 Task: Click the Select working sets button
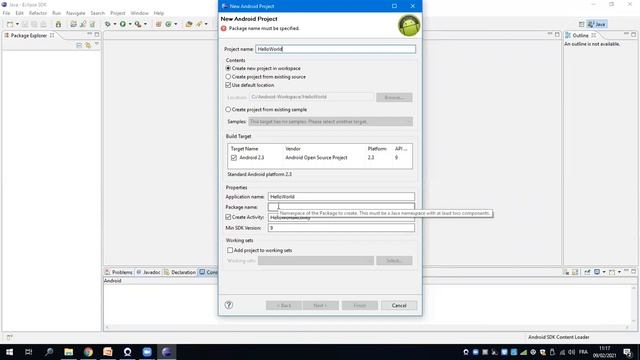(x=394, y=260)
